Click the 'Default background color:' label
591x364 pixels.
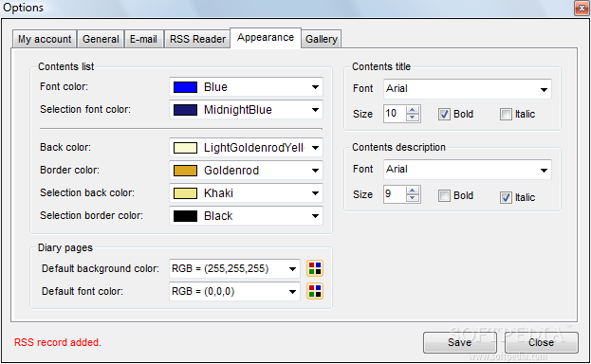[x=101, y=268]
